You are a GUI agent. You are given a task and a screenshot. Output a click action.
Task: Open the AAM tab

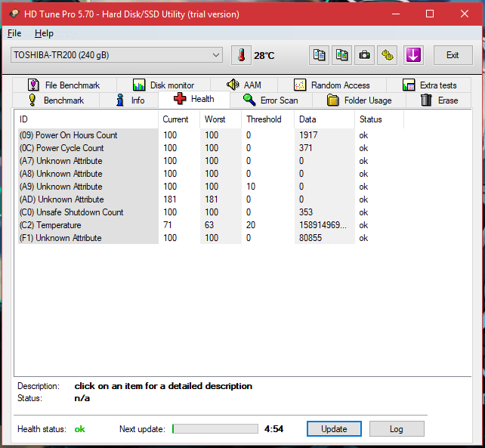pos(244,85)
